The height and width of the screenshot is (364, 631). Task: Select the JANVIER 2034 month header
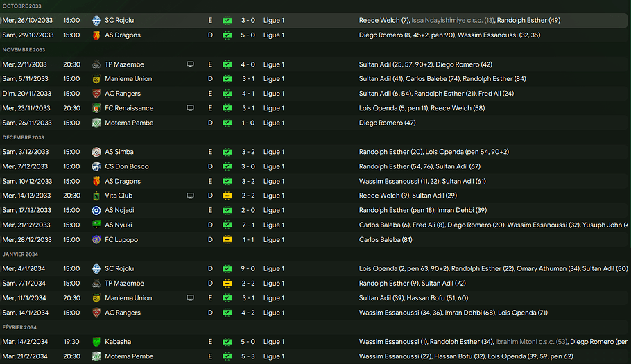22,254
